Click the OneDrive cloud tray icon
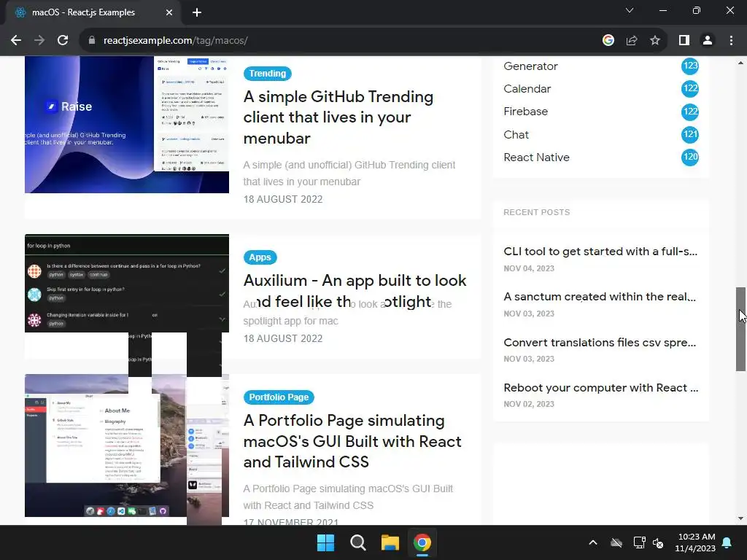 [x=616, y=542]
